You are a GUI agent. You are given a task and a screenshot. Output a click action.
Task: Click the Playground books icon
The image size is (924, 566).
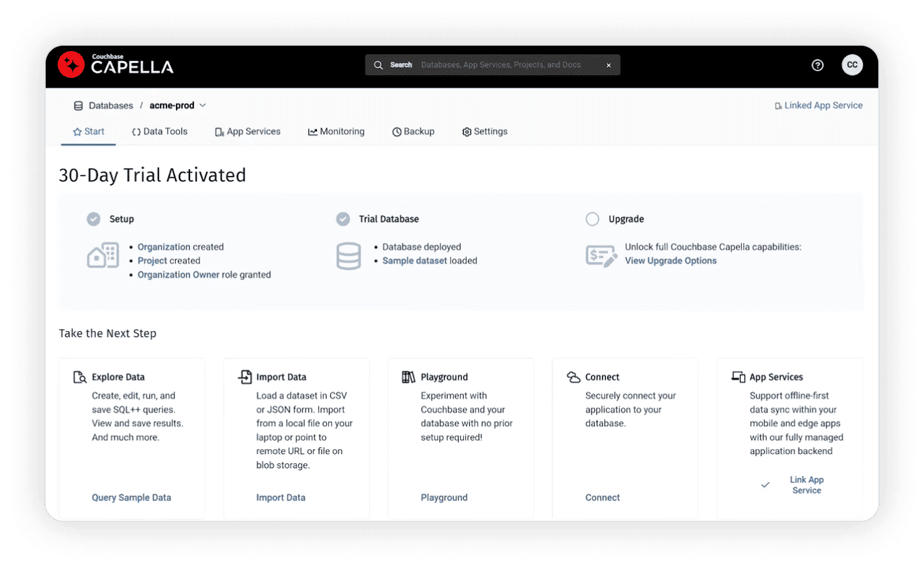pos(409,377)
